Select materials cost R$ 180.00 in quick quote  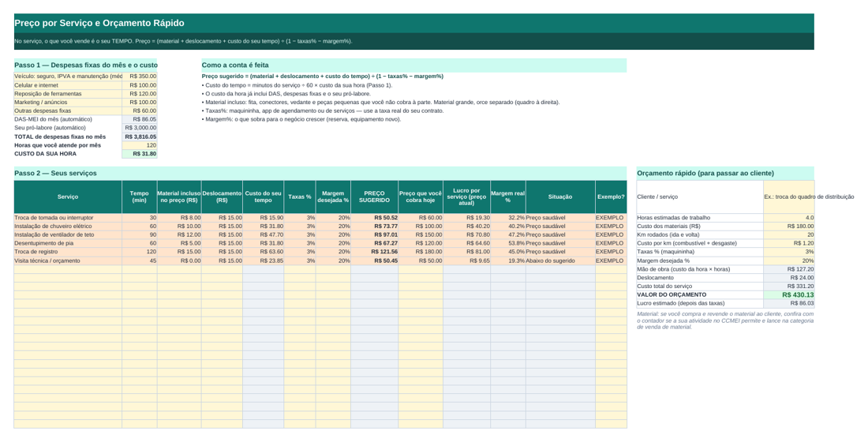tap(789, 226)
